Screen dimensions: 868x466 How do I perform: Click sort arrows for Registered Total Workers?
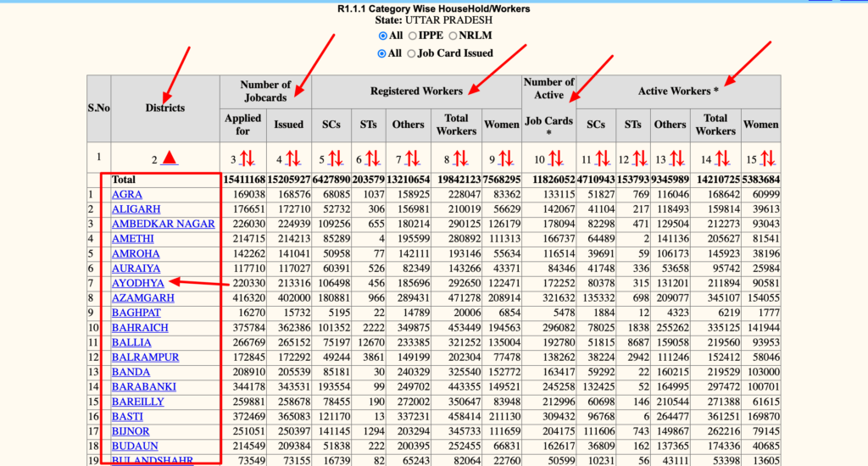click(461, 158)
